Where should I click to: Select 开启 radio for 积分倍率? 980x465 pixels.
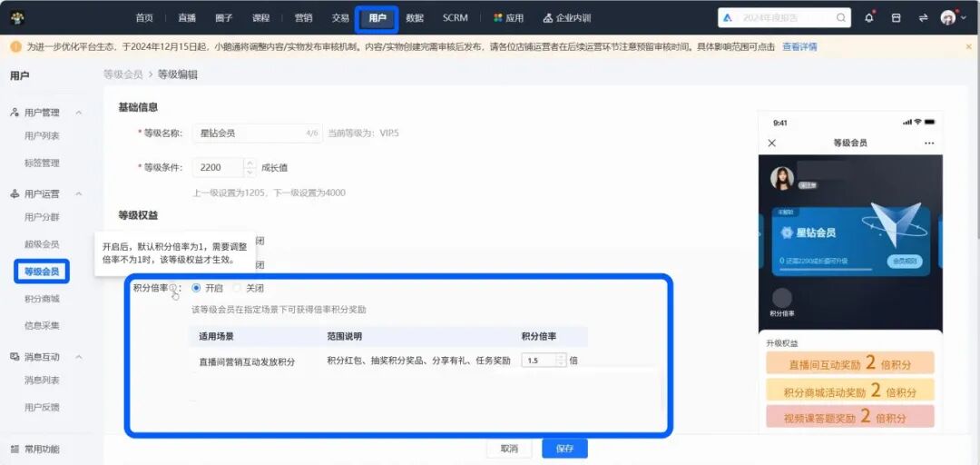pyautogui.click(x=196, y=289)
